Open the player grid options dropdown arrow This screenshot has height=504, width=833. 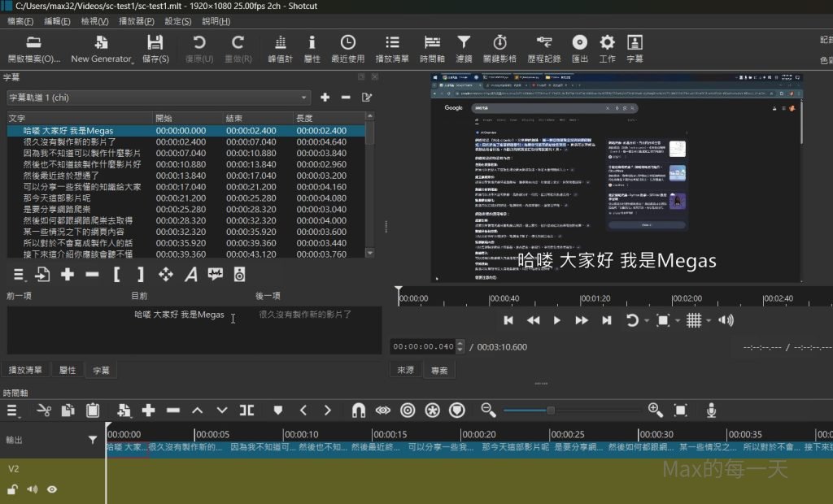tap(709, 320)
